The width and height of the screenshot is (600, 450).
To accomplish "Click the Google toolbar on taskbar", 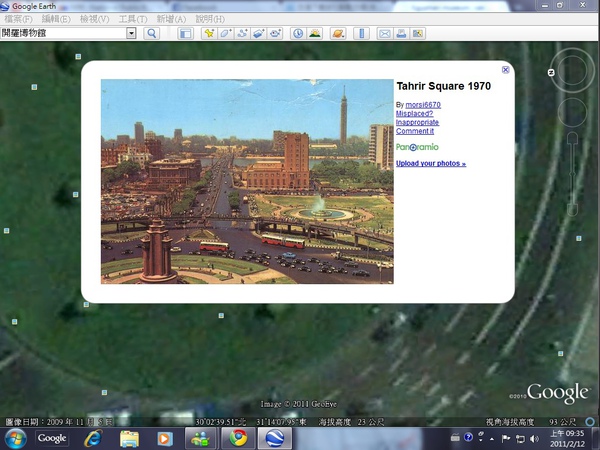I will tap(52, 438).
